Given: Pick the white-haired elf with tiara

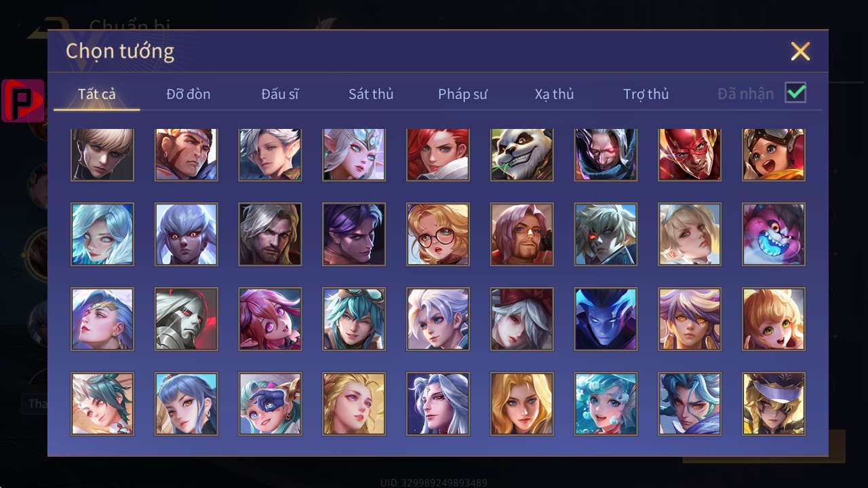Looking at the screenshot, I should coord(354,154).
